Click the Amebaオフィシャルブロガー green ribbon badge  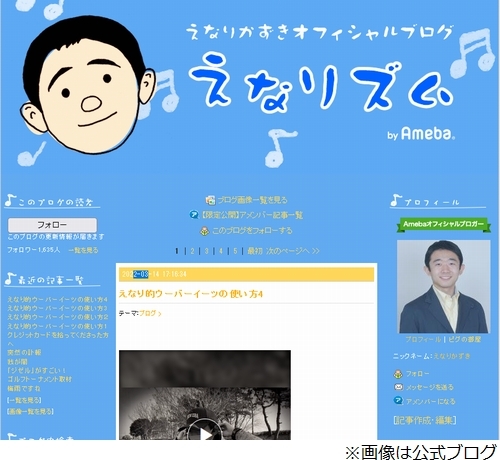point(443,224)
